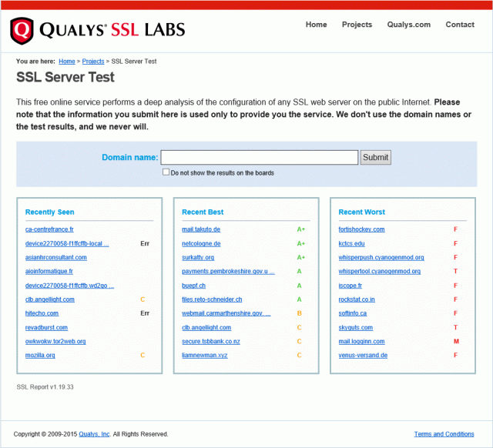
Task: Open mozilla.org report link
Action: point(40,356)
